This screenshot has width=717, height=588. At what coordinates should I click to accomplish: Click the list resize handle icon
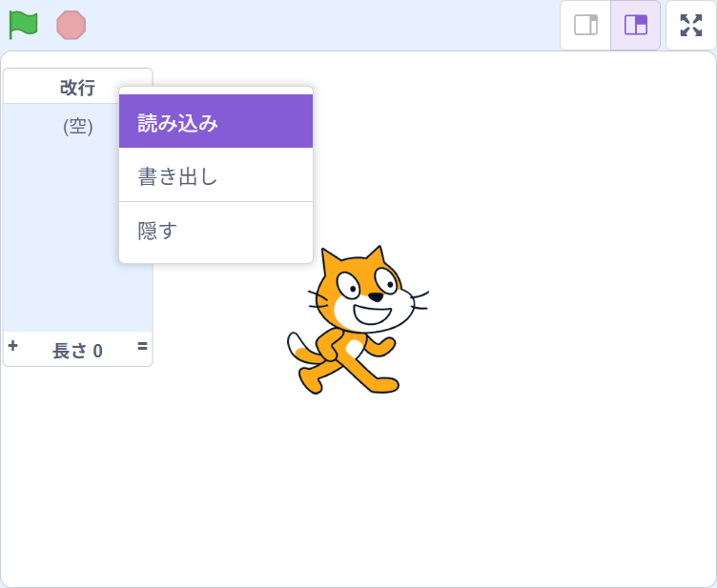coord(142,346)
